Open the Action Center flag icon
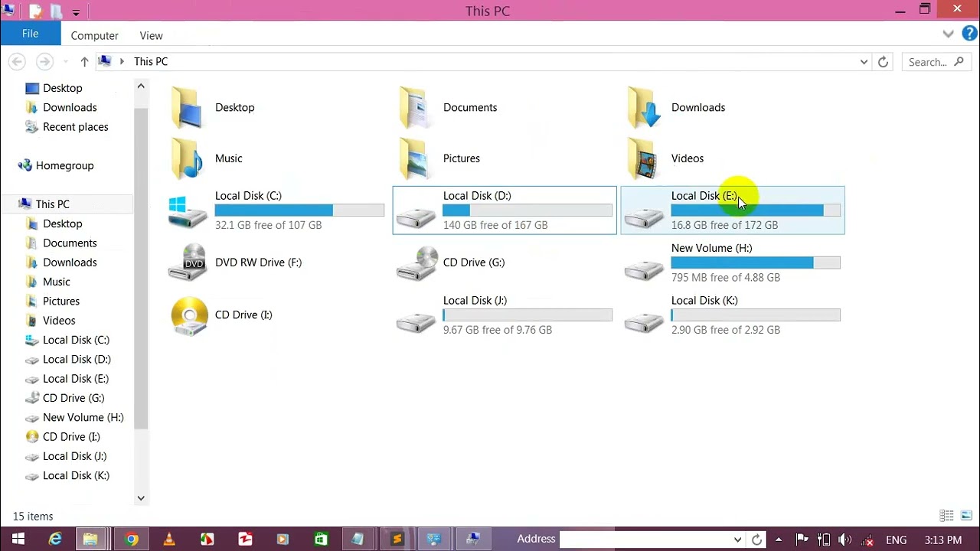The image size is (980, 551). tap(802, 540)
